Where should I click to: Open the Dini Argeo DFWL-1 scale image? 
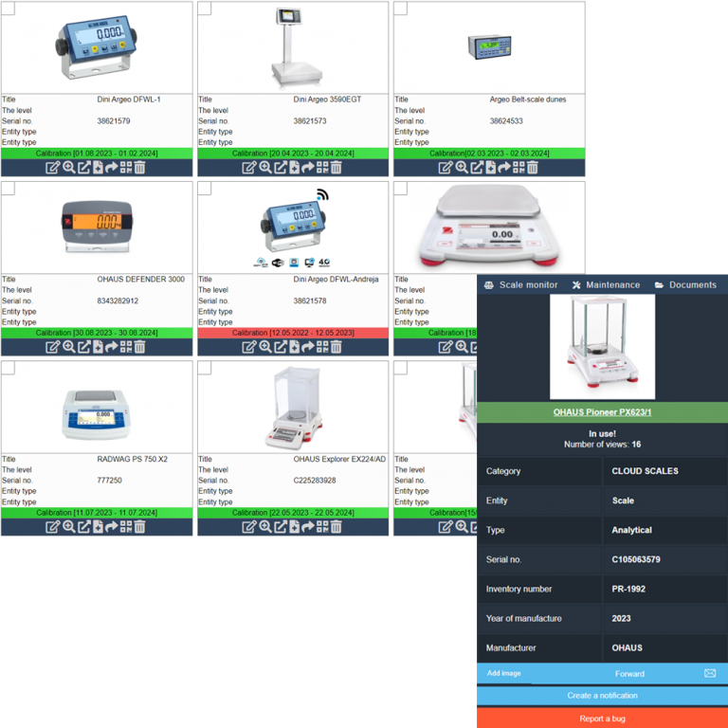pos(97,48)
